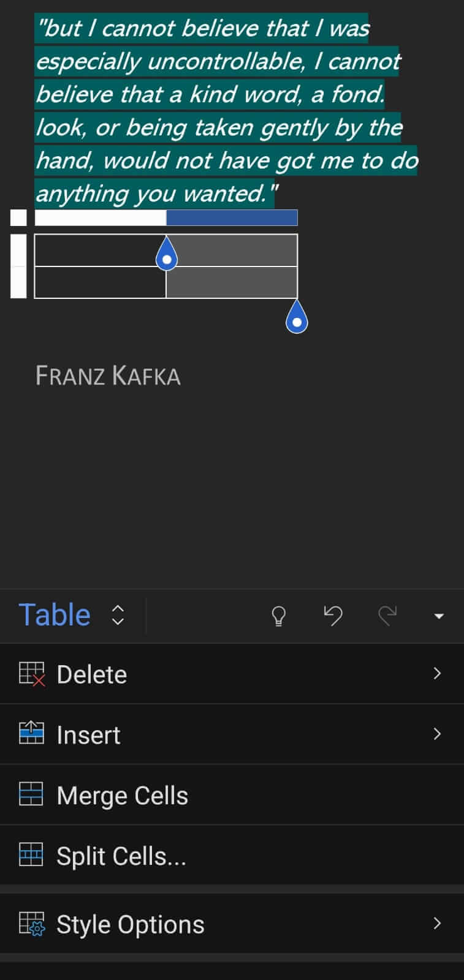Expand the Delete submenu arrow
Viewport: 464px width, 980px height.
point(437,673)
